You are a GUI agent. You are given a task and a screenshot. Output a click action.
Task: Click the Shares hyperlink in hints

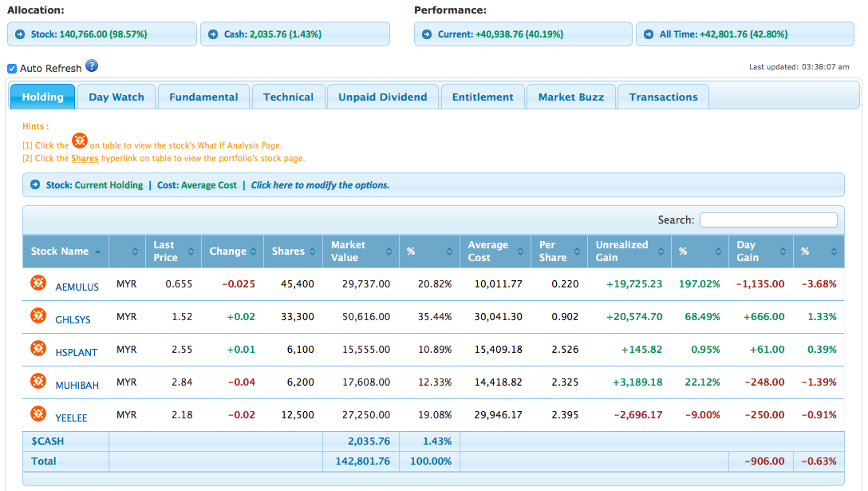click(x=85, y=158)
